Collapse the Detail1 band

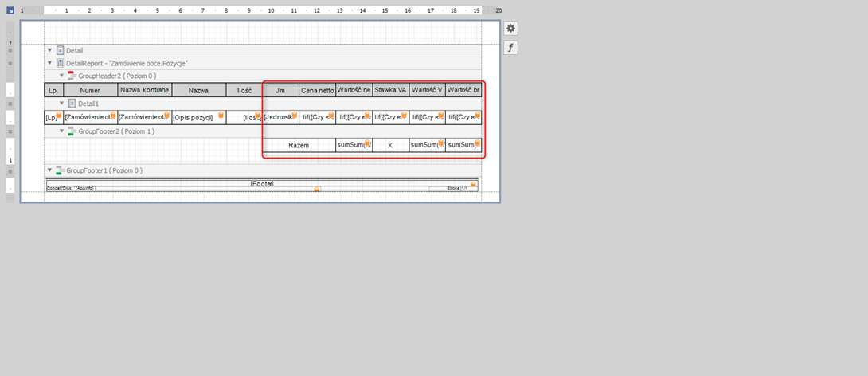coord(61,104)
